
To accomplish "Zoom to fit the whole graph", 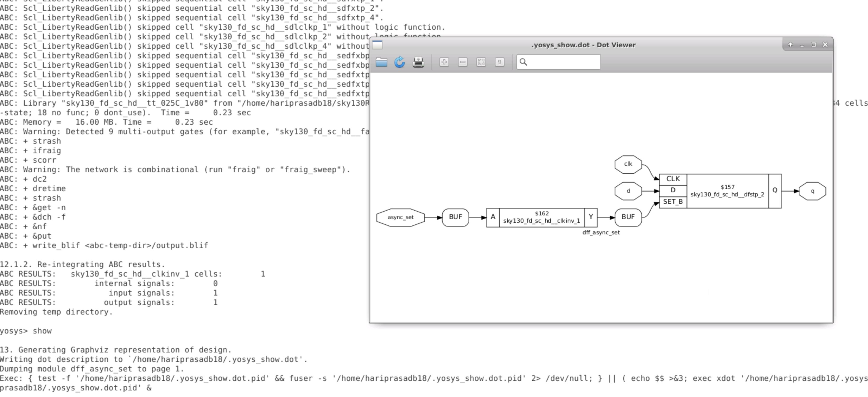I will (x=481, y=62).
